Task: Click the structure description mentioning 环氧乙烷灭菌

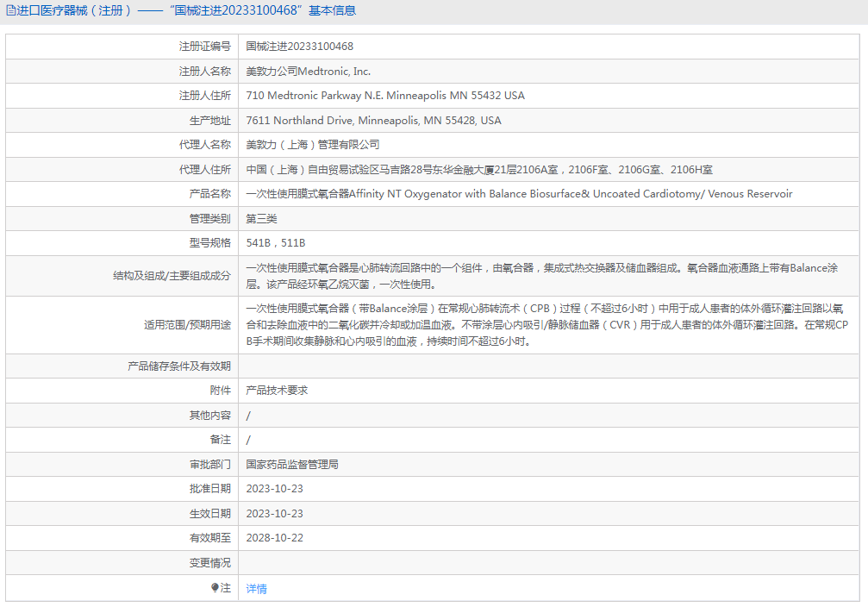Action: [x=542, y=276]
